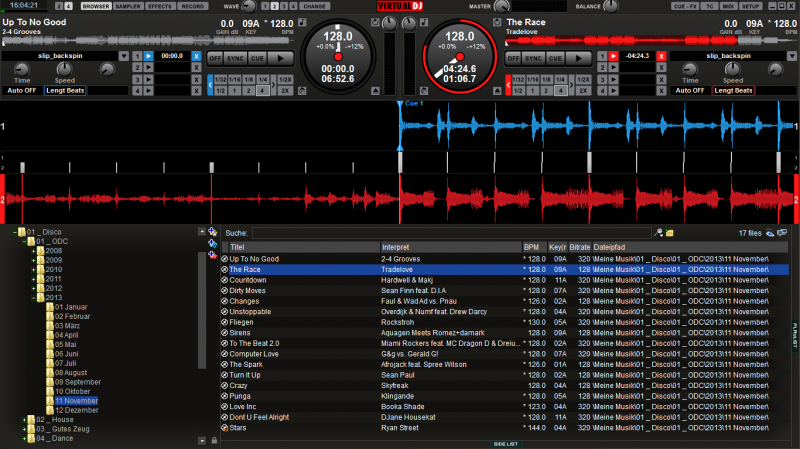
Task: Click the CHANGE button in top bar
Action: coord(314,6)
